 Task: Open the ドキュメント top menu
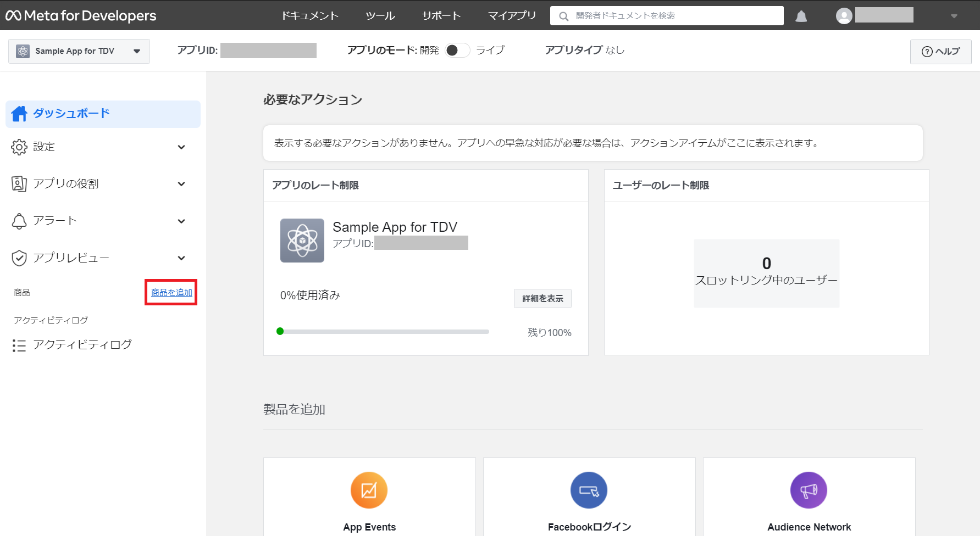click(x=310, y=16)
